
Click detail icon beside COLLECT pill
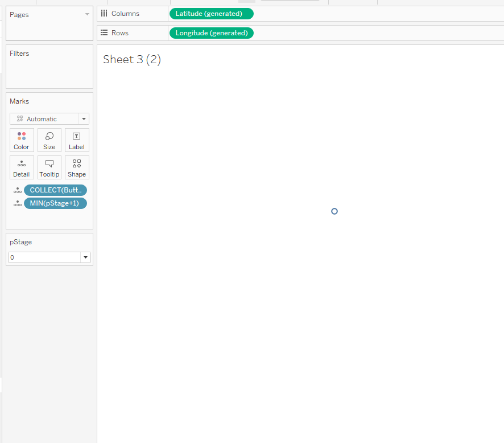coord(18,191)
